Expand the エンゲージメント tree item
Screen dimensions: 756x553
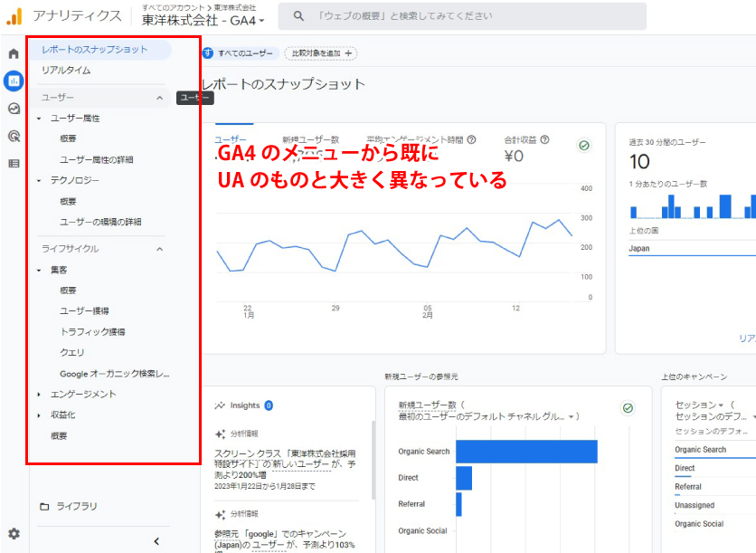(x=39, y=395)
